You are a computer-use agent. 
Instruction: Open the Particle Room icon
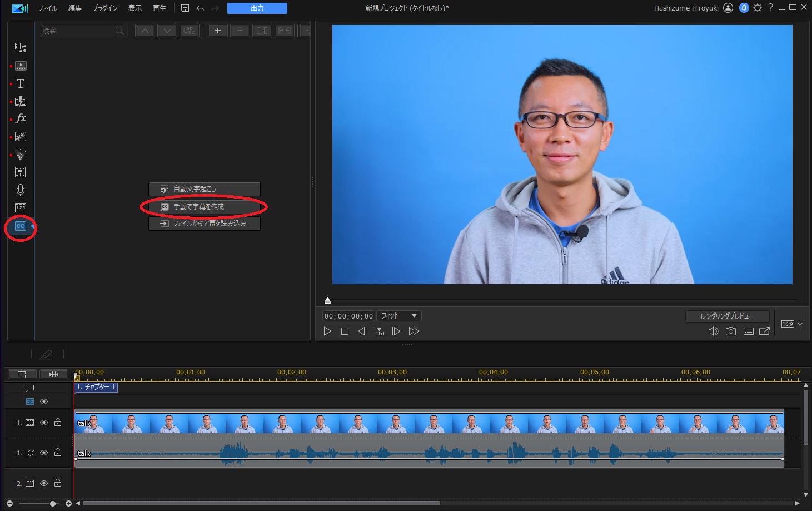[21, 155]
